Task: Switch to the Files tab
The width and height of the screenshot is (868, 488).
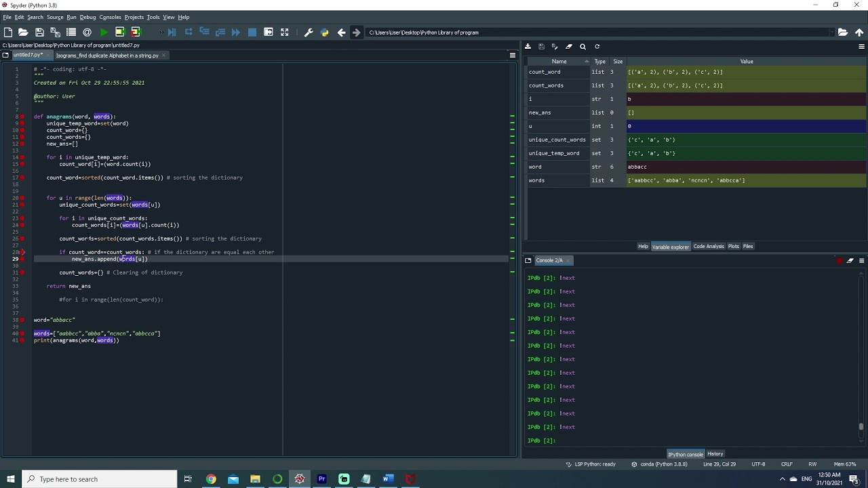Action: pyautogui.click(x=748, y=247)
